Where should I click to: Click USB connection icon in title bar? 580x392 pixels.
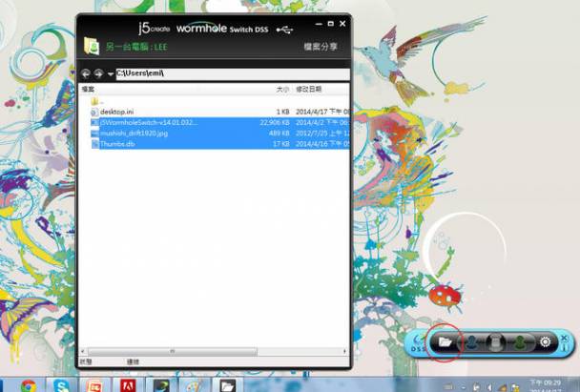(284, 30)
